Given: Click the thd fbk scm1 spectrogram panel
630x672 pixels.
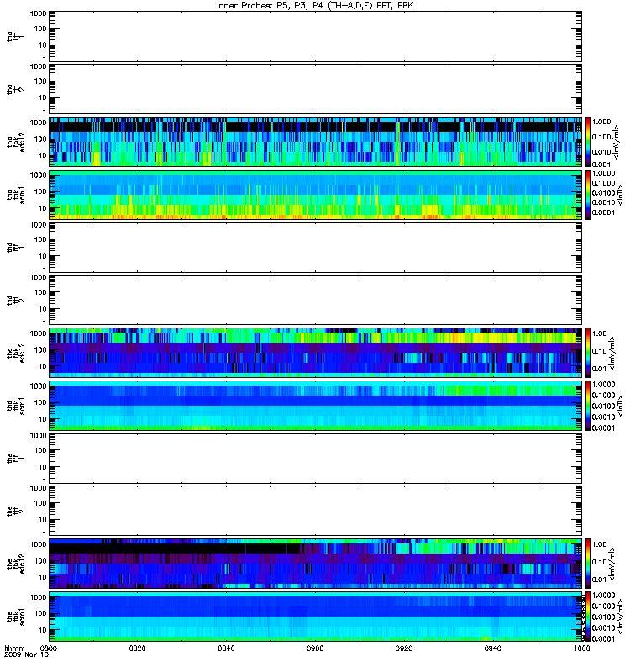Looking at the screenshot, I should point(316,406).
